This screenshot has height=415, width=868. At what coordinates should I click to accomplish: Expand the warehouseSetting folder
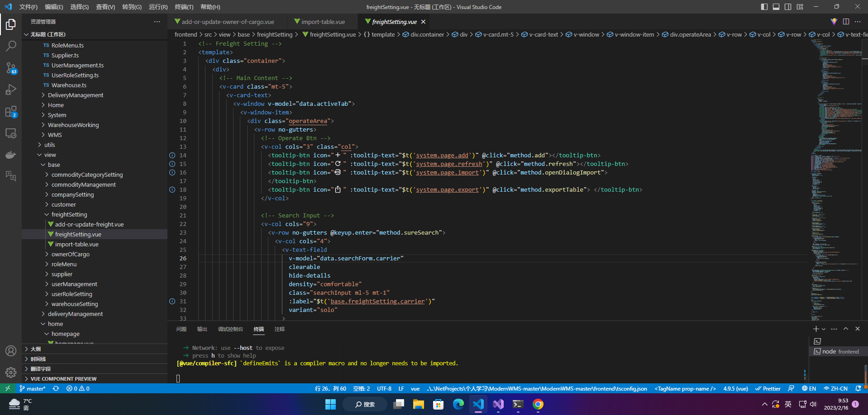75,304
